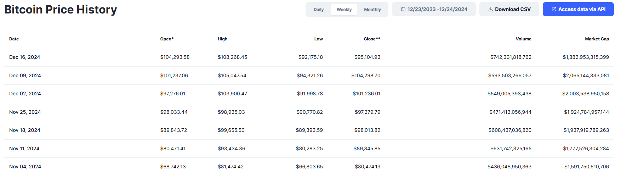Click the open price $80,471.41
Image resolution: width=644 pixels, height=179 pixels.
(x=173, y=149)
